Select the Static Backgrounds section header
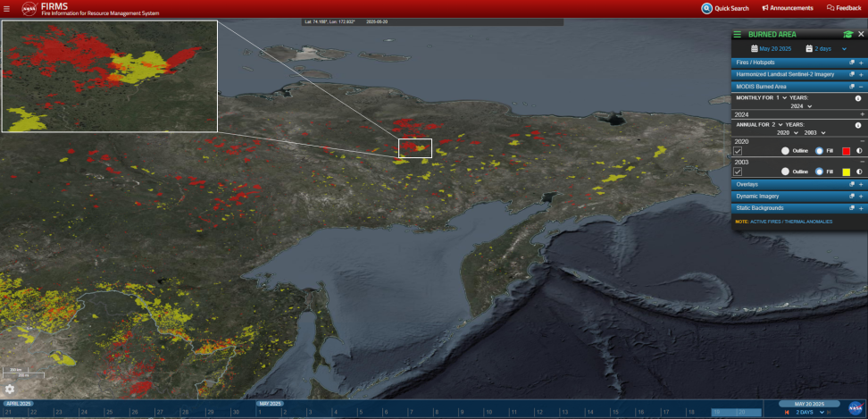868x419 pixels. click(x=798, y=208)
